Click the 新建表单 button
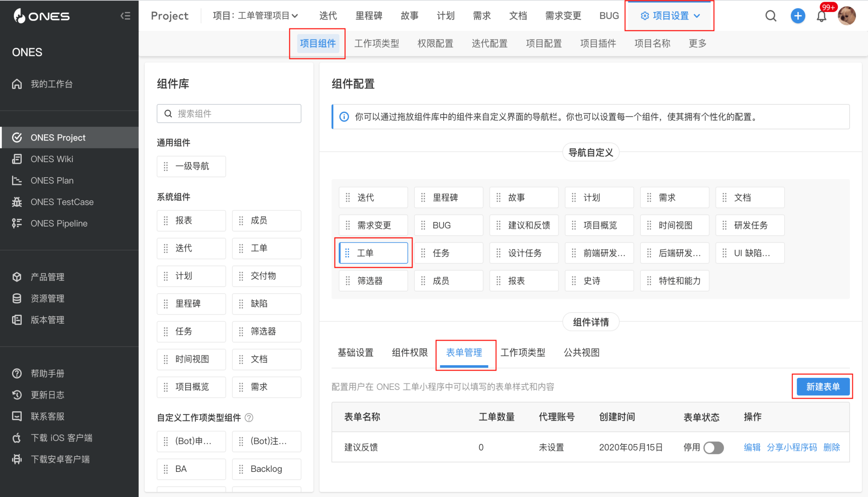Screen dimensions: 868x497 [823, 387]
